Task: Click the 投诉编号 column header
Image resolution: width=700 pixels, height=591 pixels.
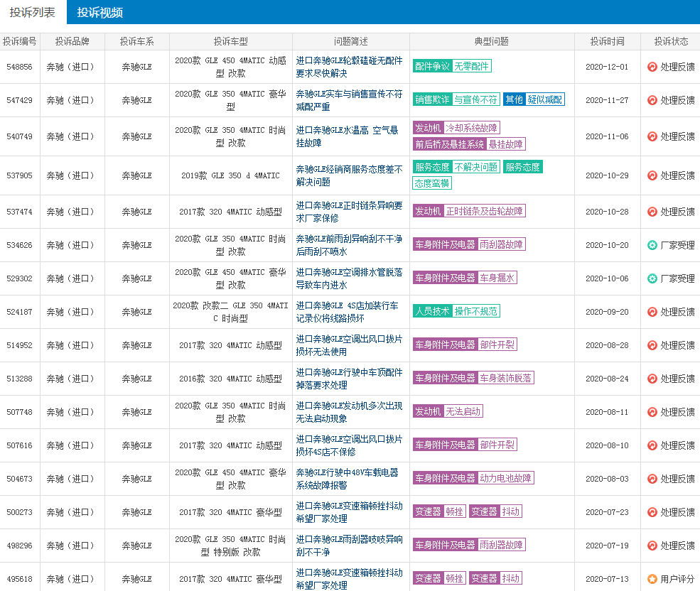Action: (x=20, y=41)
